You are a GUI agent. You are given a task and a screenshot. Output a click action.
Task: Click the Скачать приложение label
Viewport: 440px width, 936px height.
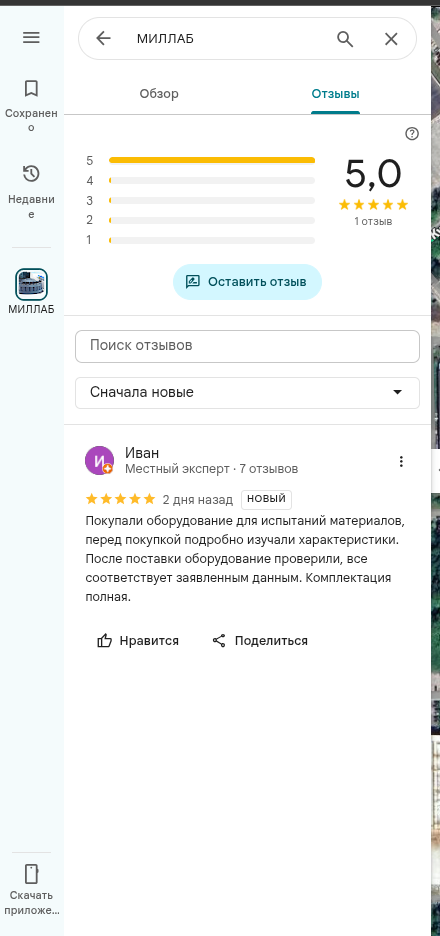[32, 903]
